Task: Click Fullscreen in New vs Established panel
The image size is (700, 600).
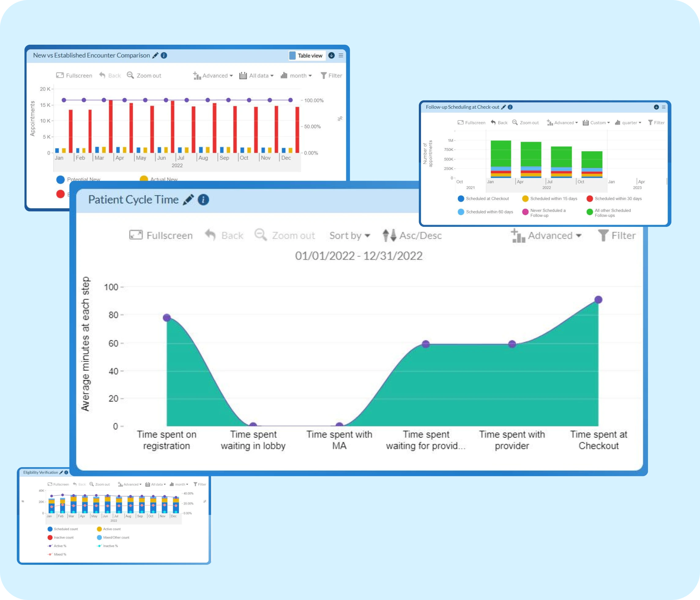Action: [74, 75]
